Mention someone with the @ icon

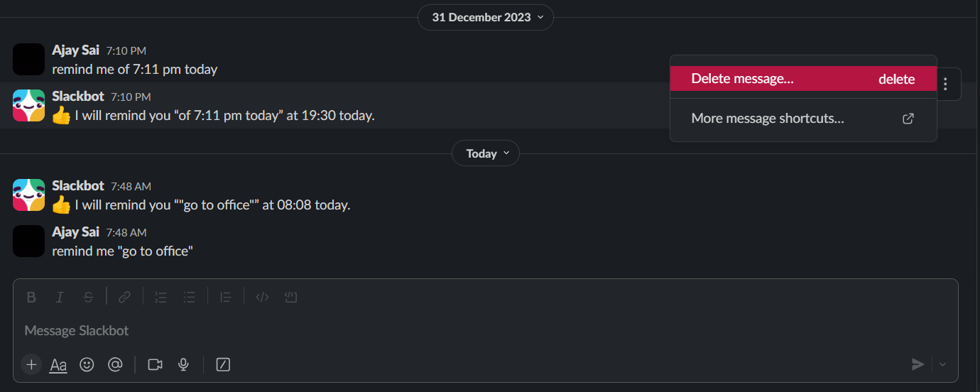point(115,364)
